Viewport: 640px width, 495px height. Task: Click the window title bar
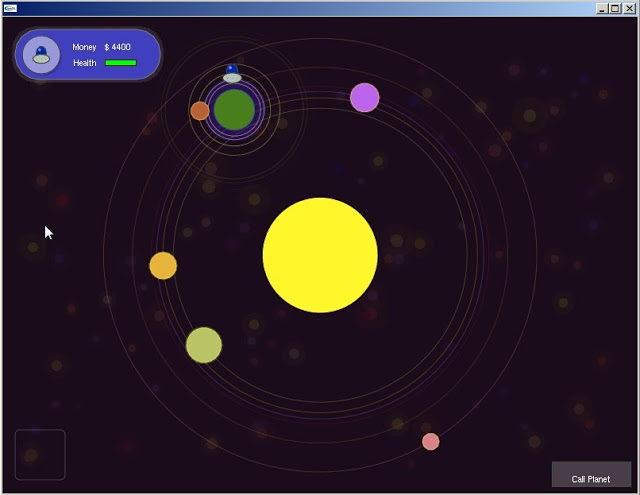point(300,8)
